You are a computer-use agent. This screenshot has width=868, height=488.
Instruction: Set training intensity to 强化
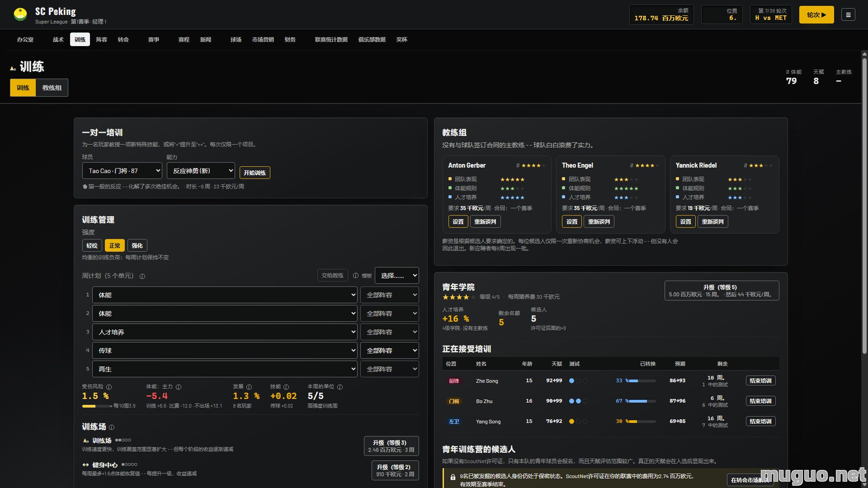(x=137, y=246)
